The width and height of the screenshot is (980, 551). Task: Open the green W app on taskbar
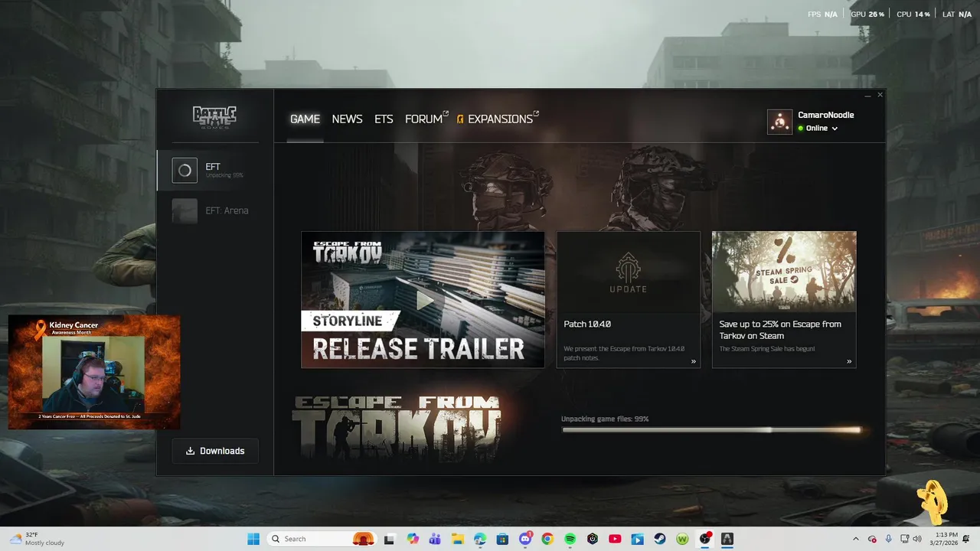point(682,539)
